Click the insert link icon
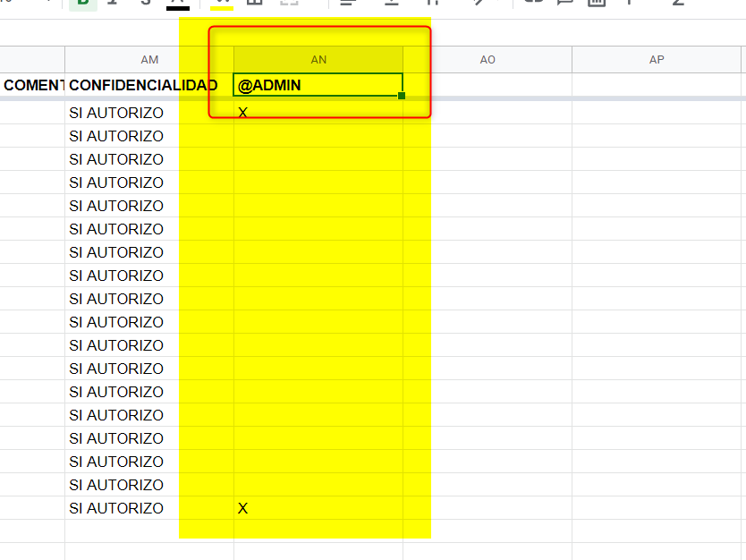The width and height of the screenshot is (746, 560). 533,3
